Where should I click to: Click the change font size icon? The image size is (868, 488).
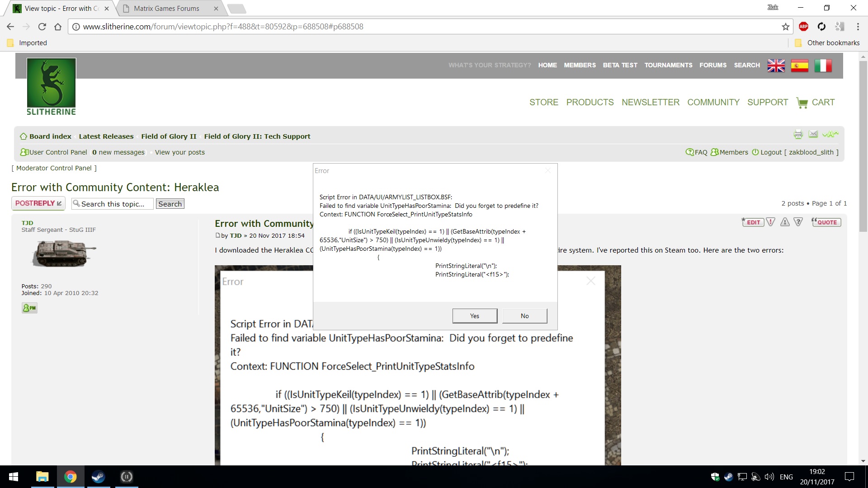click(830, 134)
